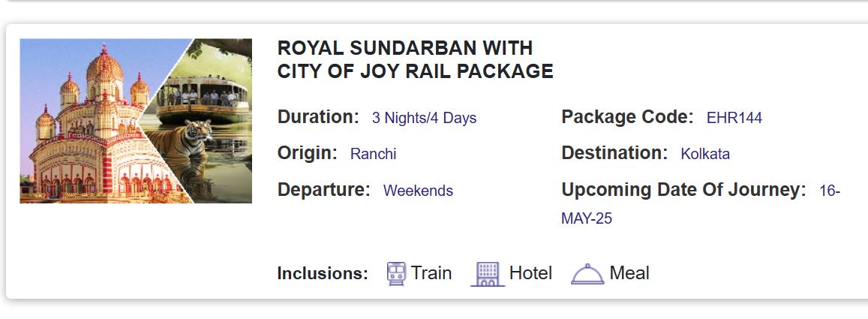
Task: Click the Ranchi origin value
Action: (373, 154)
